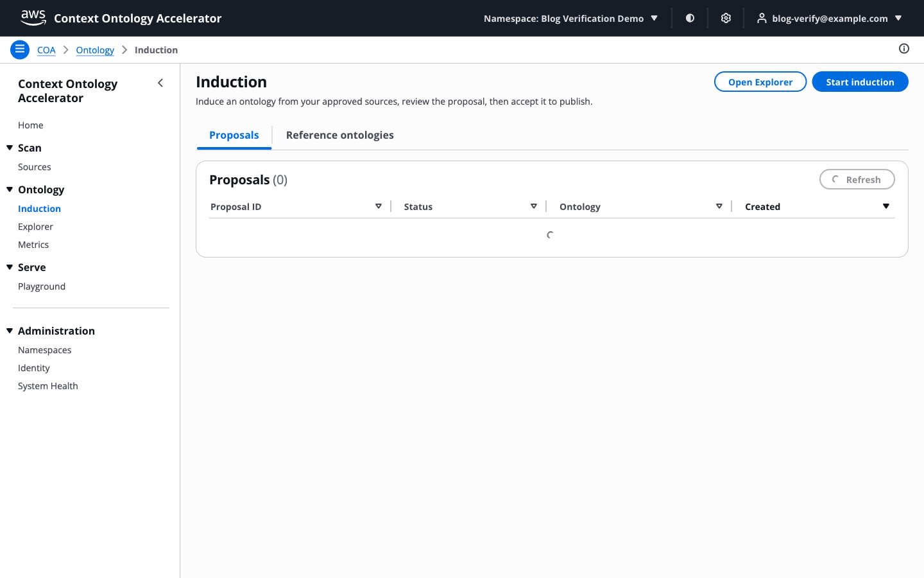Click the Start induction button
This screenshot has height=578, width=924.
[860, 82]
